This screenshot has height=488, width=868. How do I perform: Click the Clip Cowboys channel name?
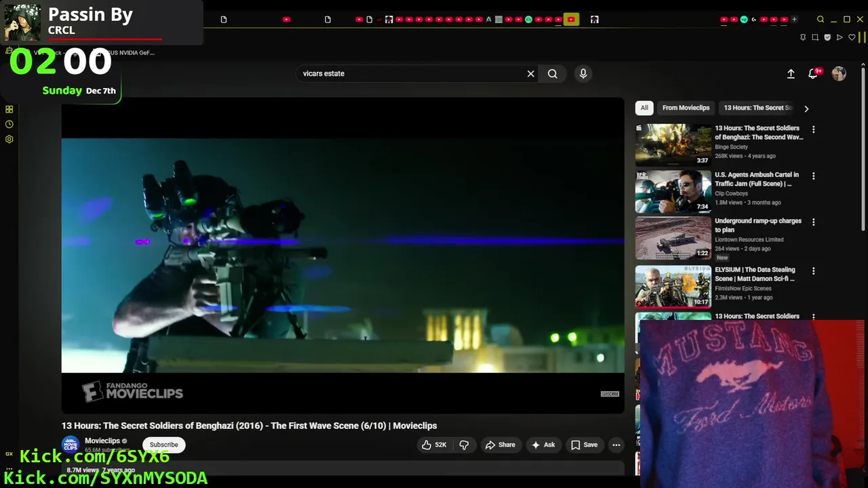(x=732, y=194)
